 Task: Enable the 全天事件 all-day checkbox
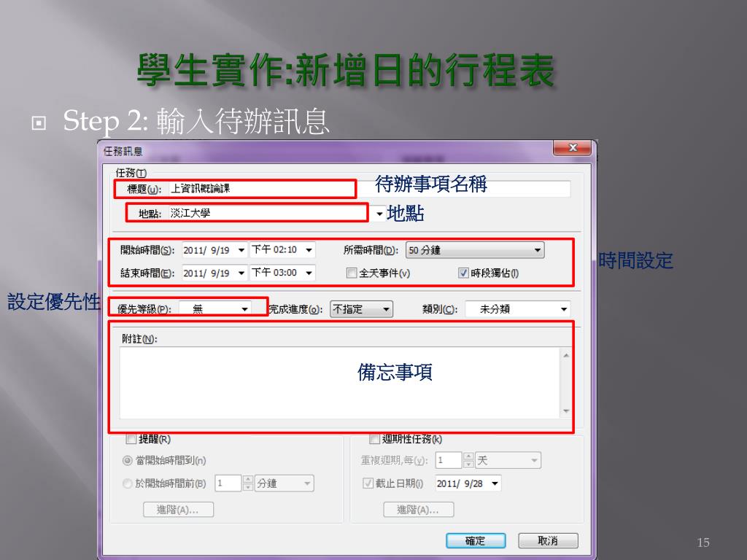(352, 273)
